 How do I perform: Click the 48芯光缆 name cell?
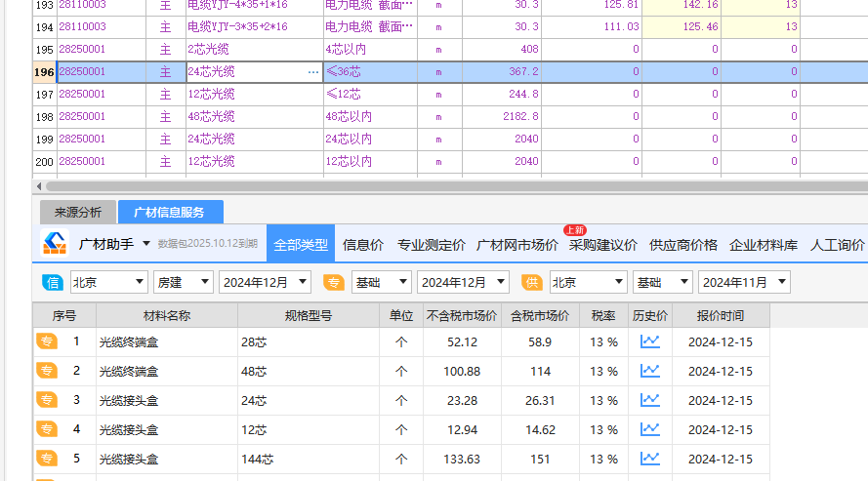click(255, 117)
